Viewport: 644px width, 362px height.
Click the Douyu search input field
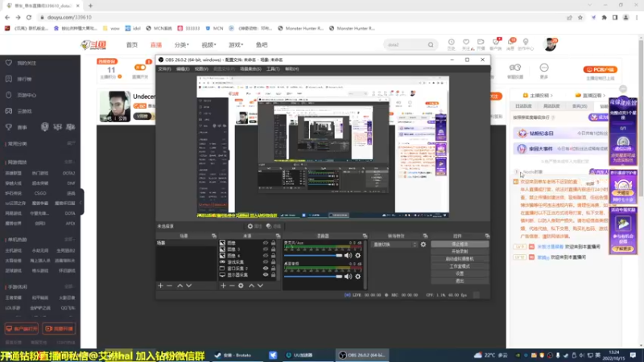point(406,45)
